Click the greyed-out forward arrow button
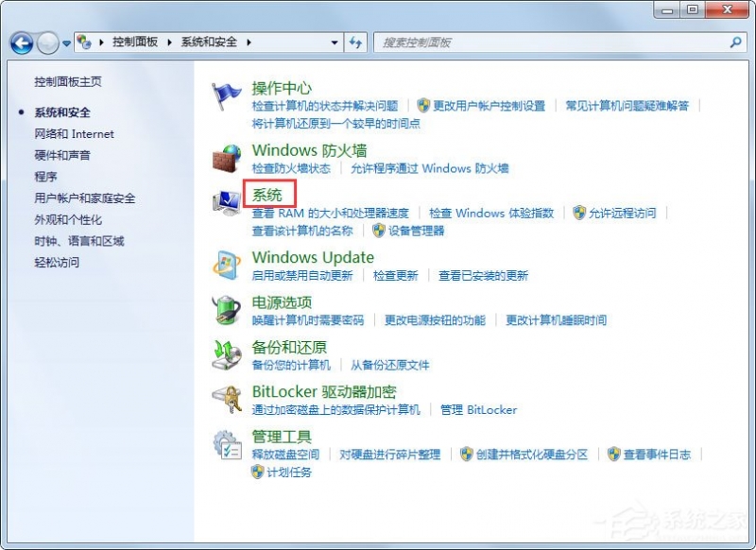The height and width of the screenshot is (550, 756). (48, 43)
